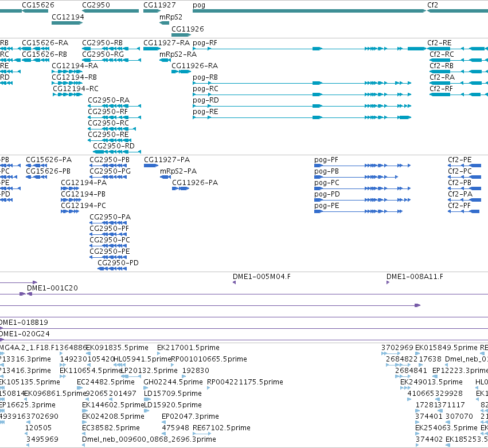The width and height of the screenshot is (488, 448).
Task: Click the CG12194 gene label
Action: (x=68, y=17)
